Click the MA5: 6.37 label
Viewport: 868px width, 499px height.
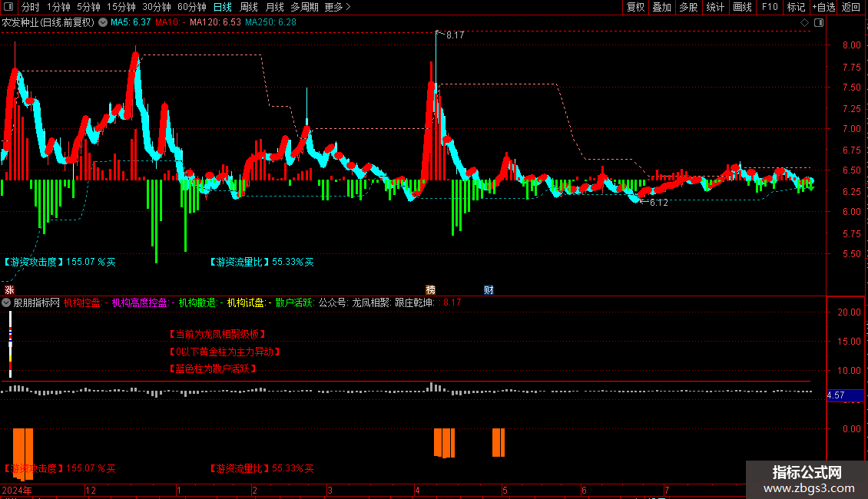[x=131, y=23]
